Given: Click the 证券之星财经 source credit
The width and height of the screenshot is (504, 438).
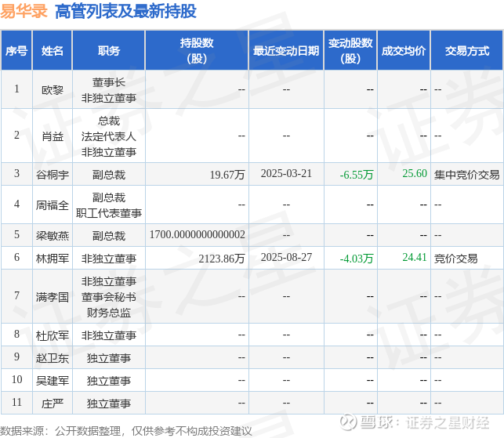Looking at the screenshot, I should pos(448,422).
